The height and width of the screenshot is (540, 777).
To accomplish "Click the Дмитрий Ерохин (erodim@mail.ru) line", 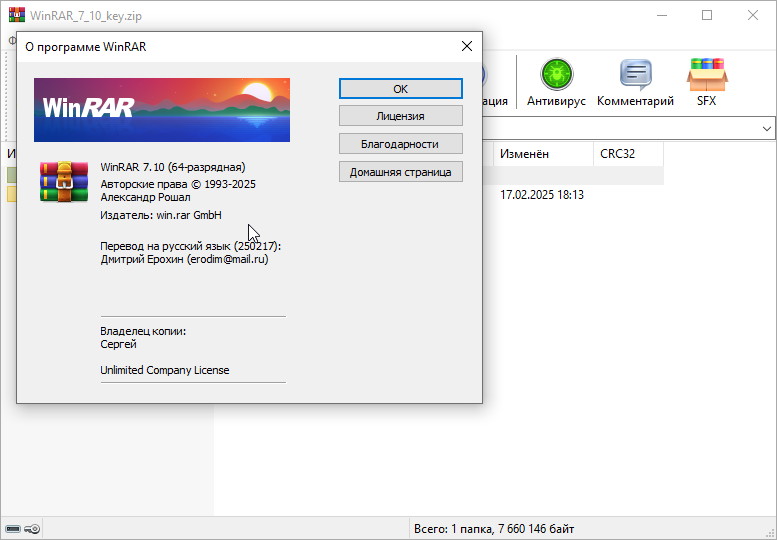I will 184,259.
